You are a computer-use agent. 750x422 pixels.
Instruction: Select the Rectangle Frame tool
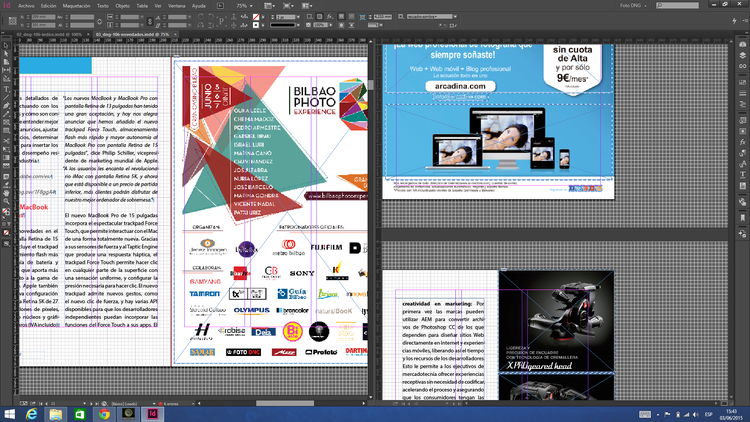tap(6, 123)
